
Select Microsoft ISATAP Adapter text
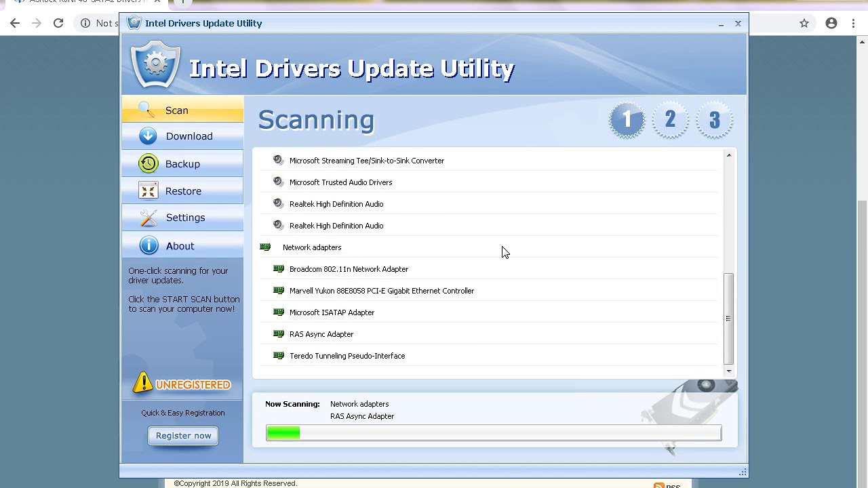[332, 312]
